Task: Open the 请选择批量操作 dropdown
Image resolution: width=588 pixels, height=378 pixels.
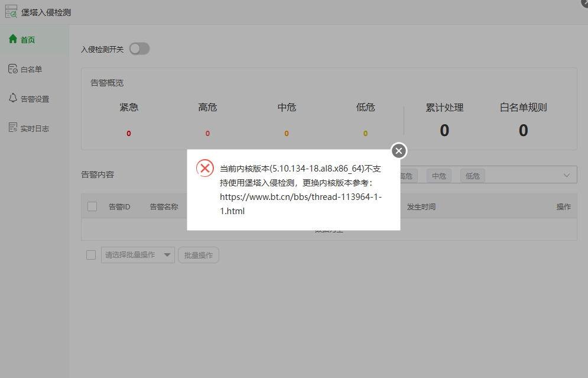Action: coord(138,254)
